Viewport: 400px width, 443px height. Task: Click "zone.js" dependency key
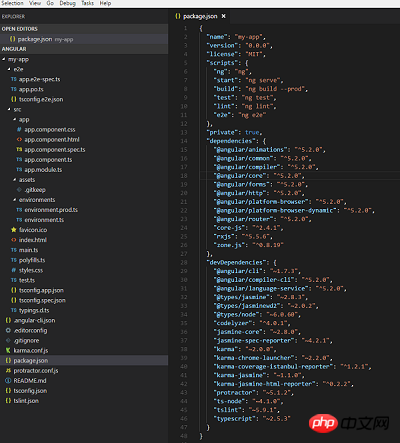point(229,245)
